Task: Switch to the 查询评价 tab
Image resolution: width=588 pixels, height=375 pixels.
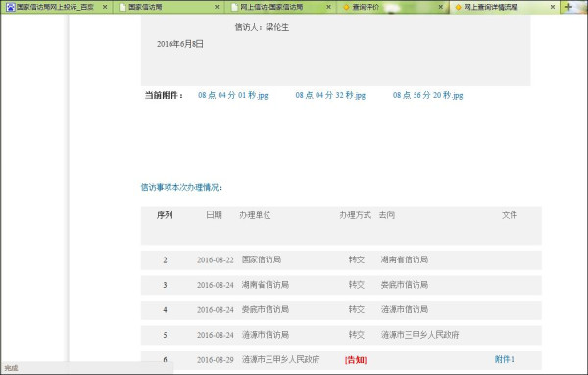Action: point(392,7)
